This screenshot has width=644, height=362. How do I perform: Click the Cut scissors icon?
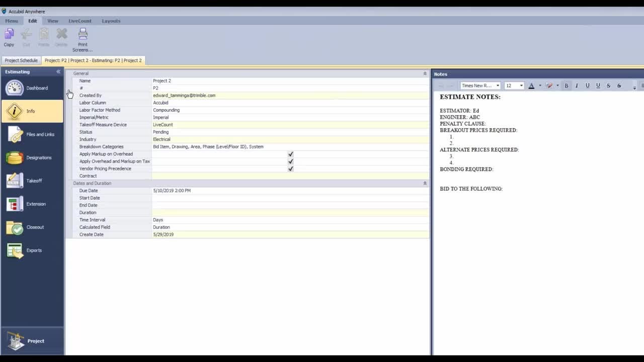pyautogui.click(x=26, y=34)
